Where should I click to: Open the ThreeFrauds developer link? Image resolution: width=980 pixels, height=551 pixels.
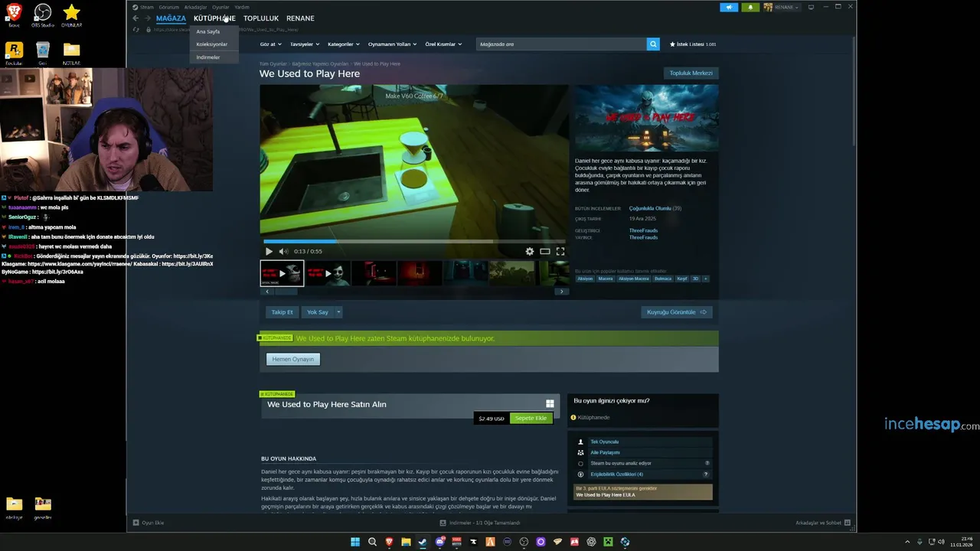pos(643,230)
